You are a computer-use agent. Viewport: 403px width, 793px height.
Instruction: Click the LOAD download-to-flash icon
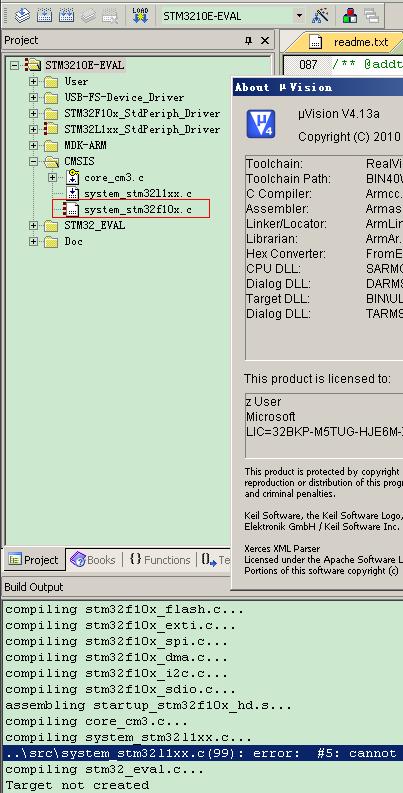[140, 16]
